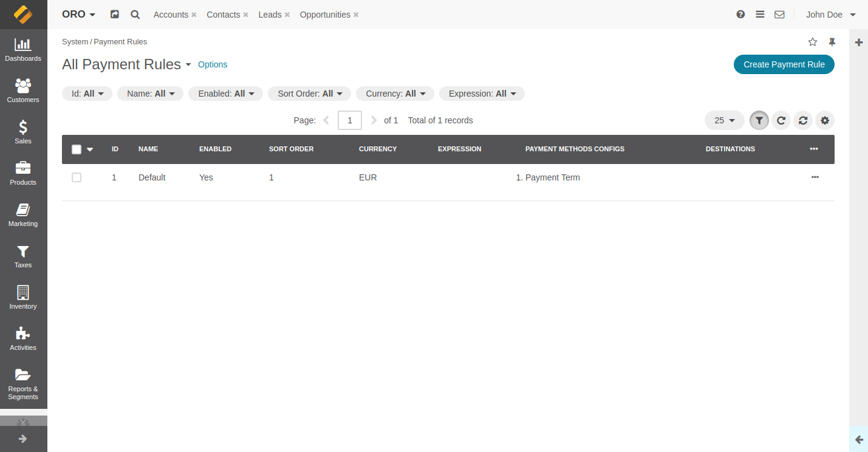The image size is (868, 452).
Task: Open the pinned Accounts tab
Action: 171,15
